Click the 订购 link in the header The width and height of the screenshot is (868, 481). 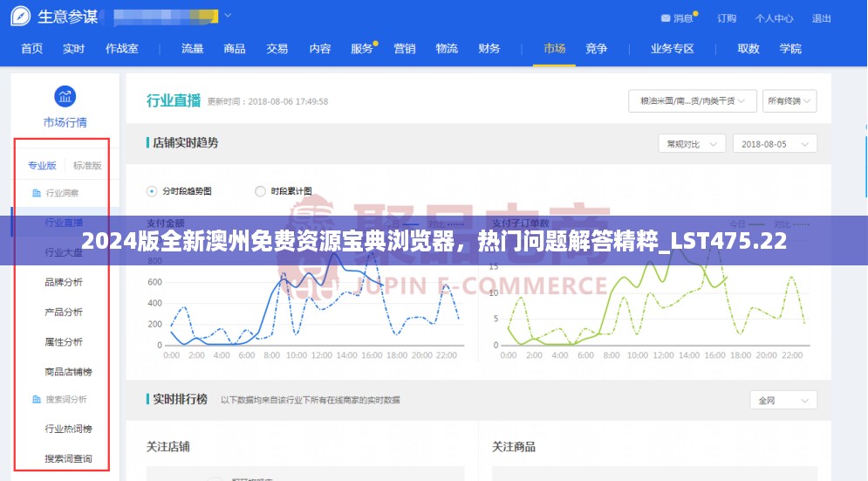pyautogui.click(x=726, y=18)
